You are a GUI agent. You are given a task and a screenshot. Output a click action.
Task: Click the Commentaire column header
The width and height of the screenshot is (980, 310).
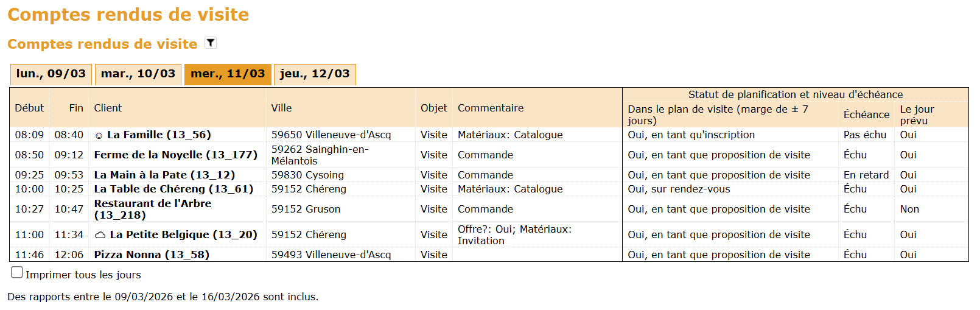491,108
